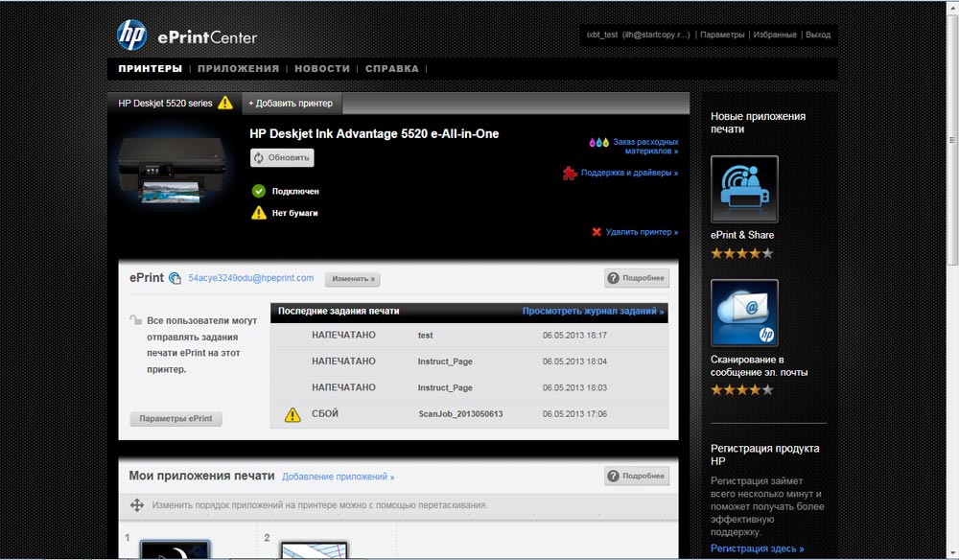Open first app thumbnail in my apps
The height and width of the screenshot is (560, 959).
(175, 549)
